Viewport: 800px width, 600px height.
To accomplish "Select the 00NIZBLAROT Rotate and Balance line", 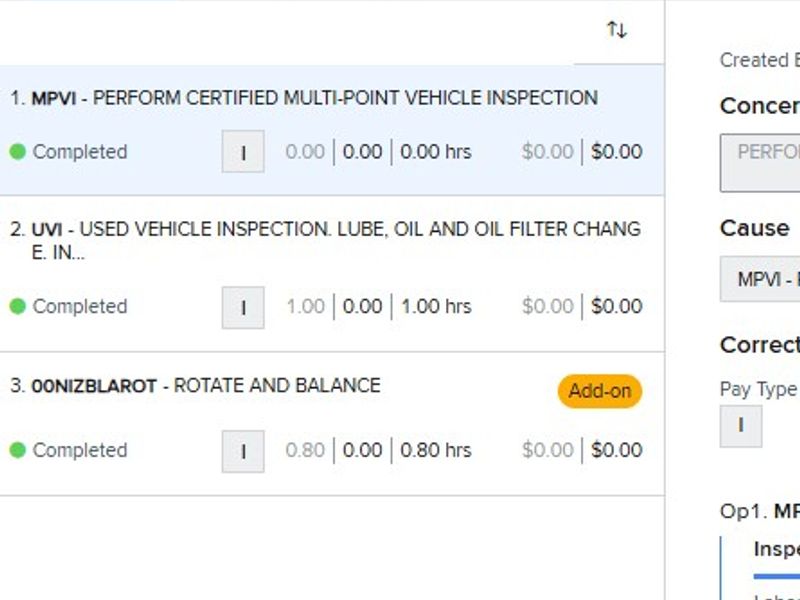I will (x=205, y=386).
